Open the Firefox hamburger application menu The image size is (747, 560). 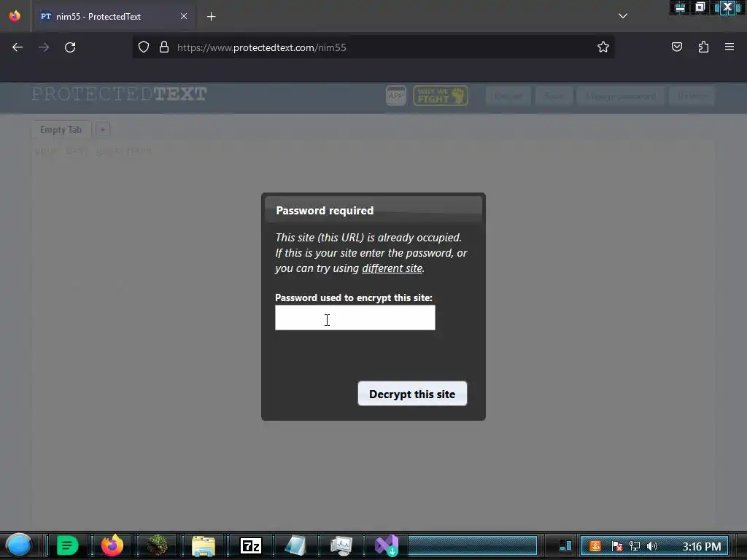coord(729,47)
